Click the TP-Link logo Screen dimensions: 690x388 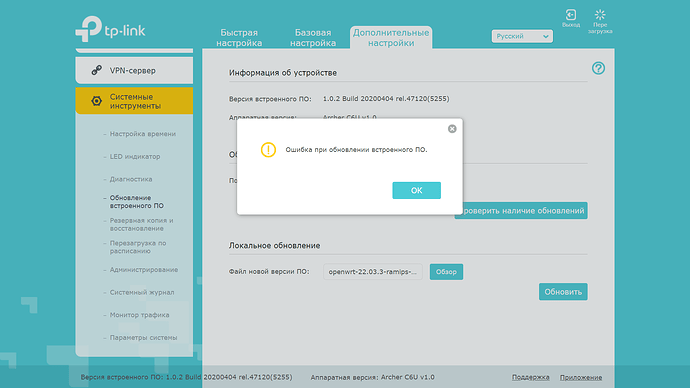click(x=110, y=29)
